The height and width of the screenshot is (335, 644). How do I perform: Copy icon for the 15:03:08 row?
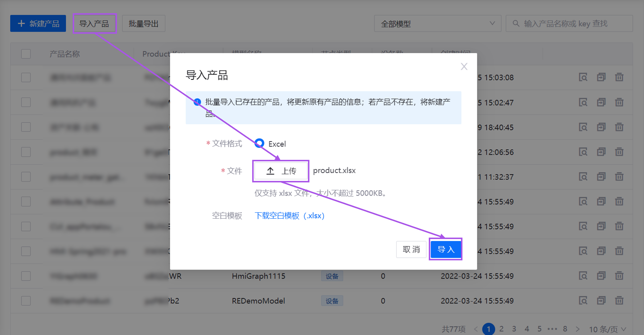tap(601, 77)
